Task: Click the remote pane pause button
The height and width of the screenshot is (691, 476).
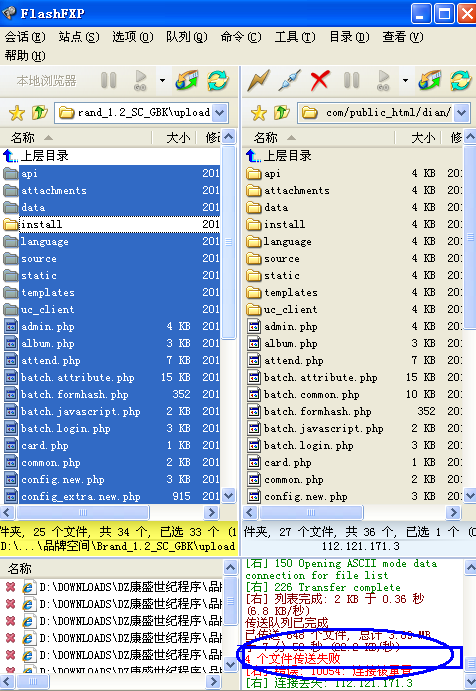Action: pos(351,81)
